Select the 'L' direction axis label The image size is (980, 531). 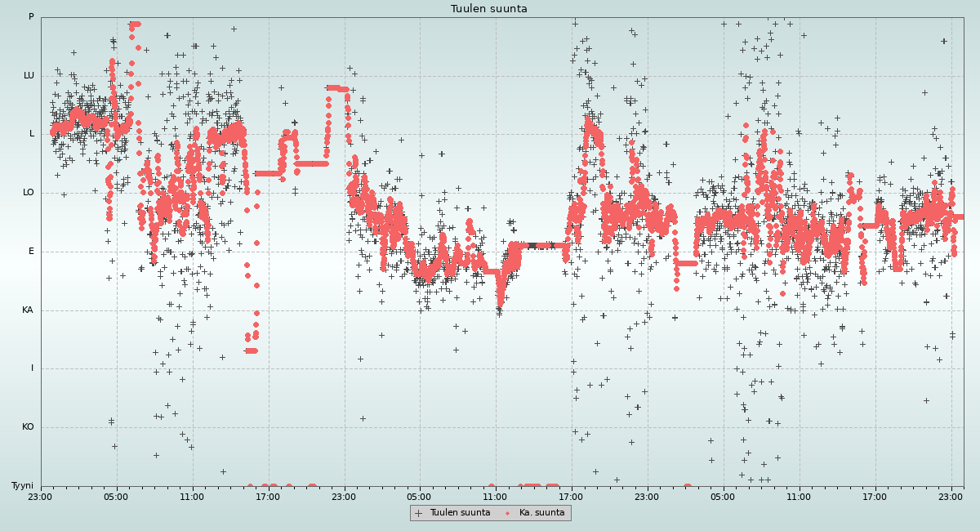point(32,134)
